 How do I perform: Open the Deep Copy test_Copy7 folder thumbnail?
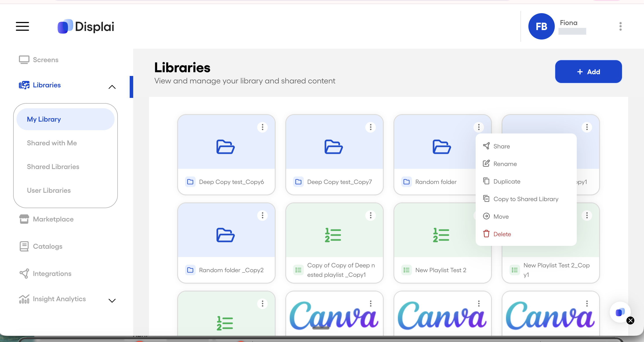click(334, 142)
